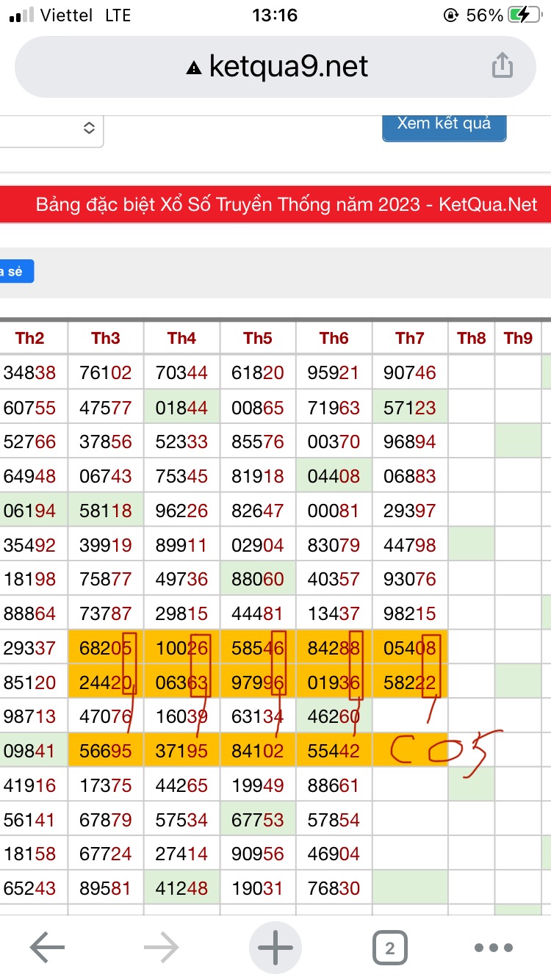Tap the browser back arrow
This screenshot has height=980, width=551.
(47, 948)
